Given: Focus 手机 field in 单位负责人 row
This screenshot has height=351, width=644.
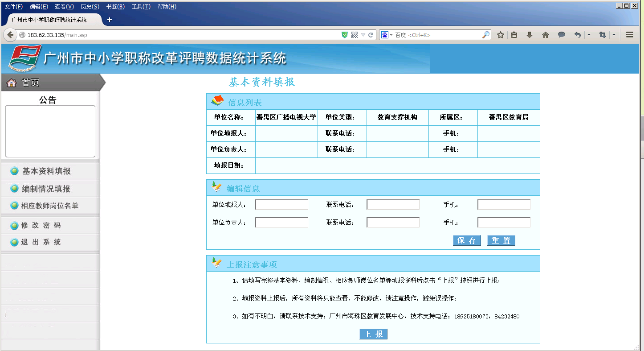Looking at the screenshot, I should point(504,223).
